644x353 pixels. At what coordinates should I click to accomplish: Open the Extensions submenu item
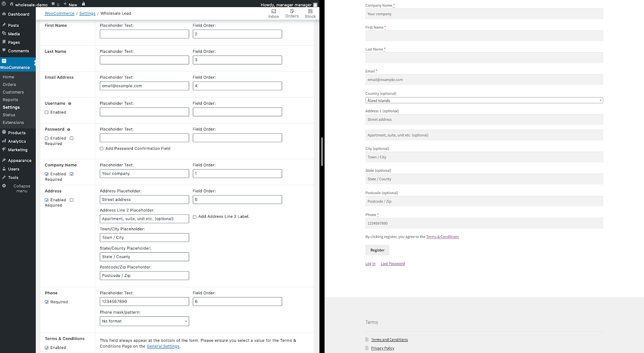click(13, 123)
